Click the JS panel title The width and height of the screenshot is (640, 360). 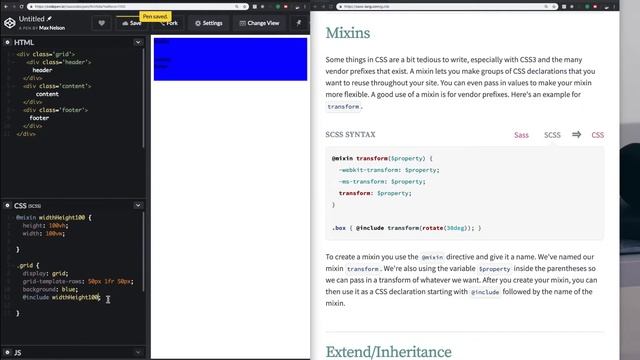tap(18, 353)
